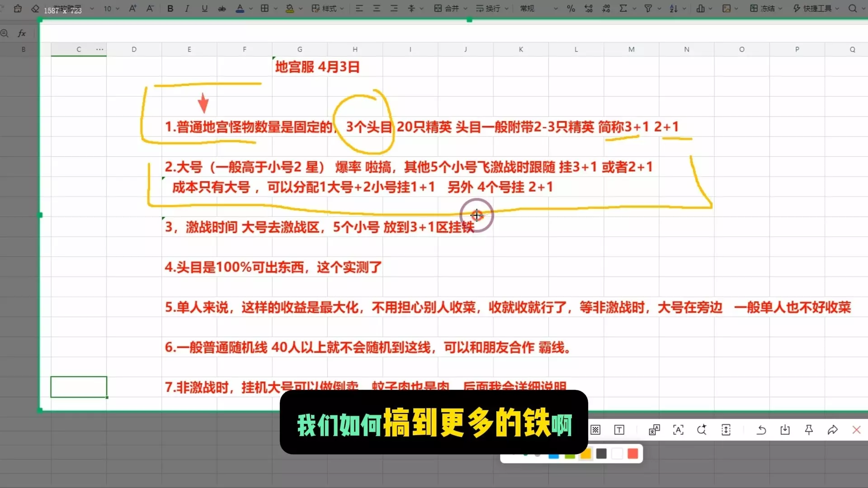The height and width of the screenshot is (488, 868).
Task: Toggle bold formatting
Action: [x=170, y=9]
